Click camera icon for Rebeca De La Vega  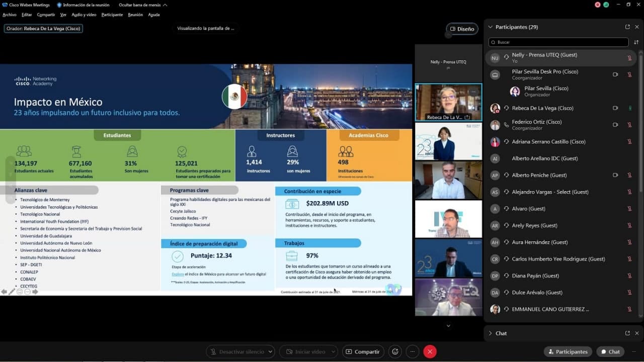(615, 108)
